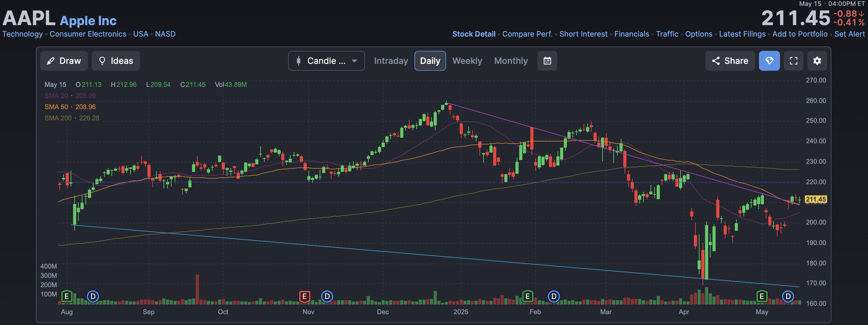Screen dimensions: 868x325
Task: Click the February earnings E marker
Action: pos(528,297)
